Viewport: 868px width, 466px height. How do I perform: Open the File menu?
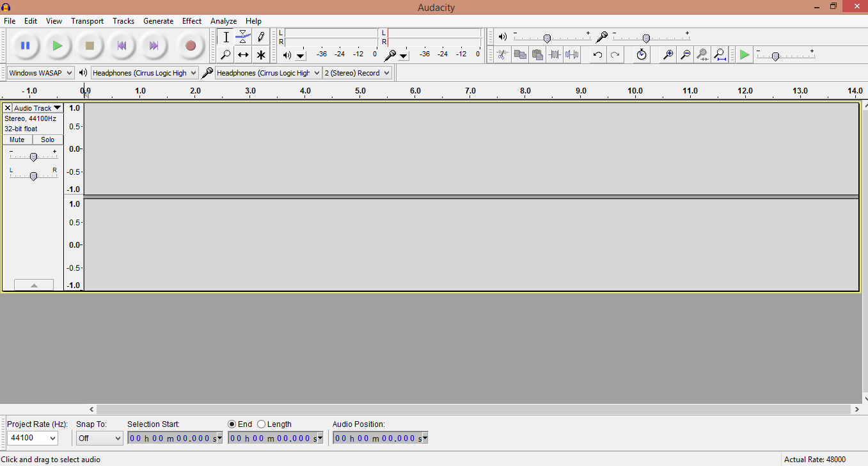pos(10,21)
